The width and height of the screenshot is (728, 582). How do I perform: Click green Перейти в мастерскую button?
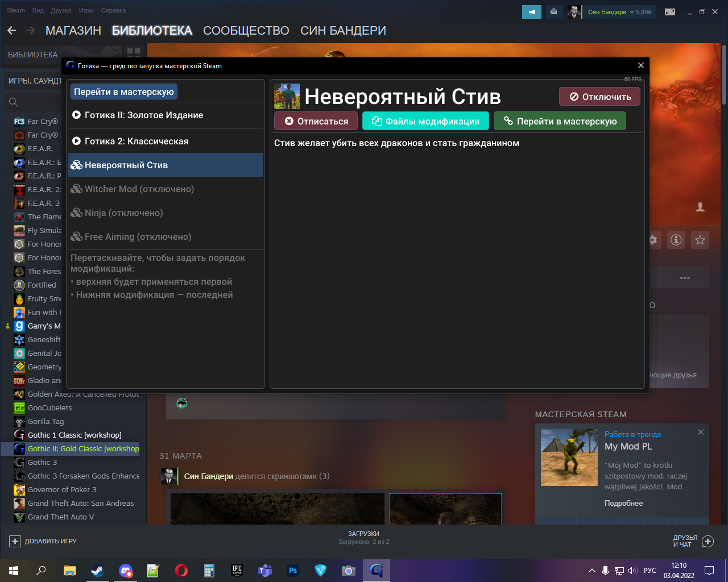tap(560, 121)
